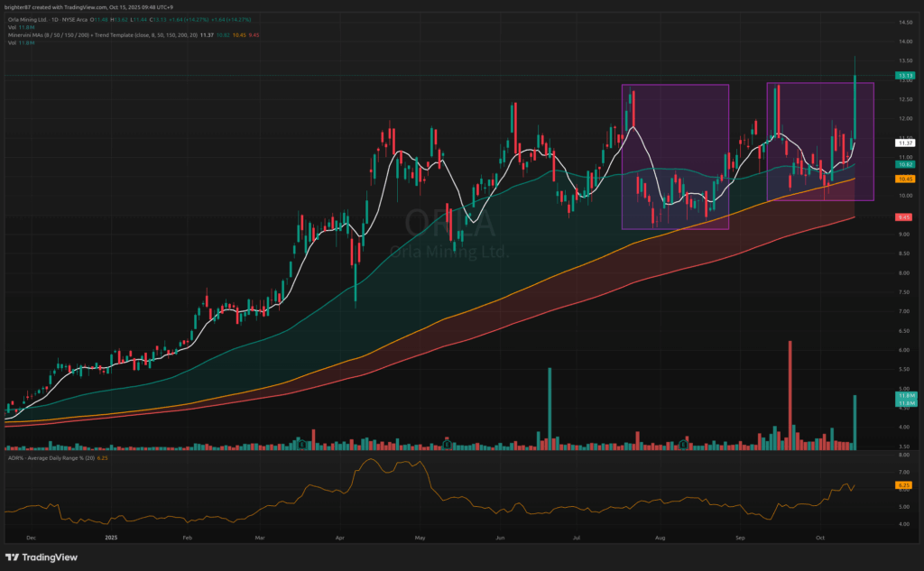Viewport: 924px width, 571px height.
Task: Click the teal 10.82 moving average price tag
Action: click(x=905, y=164)
